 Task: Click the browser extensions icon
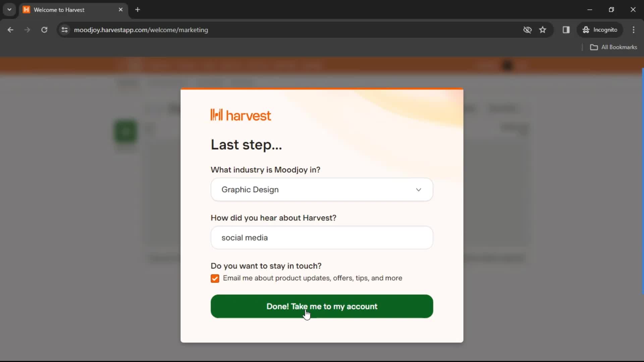[x=567, y=29]
